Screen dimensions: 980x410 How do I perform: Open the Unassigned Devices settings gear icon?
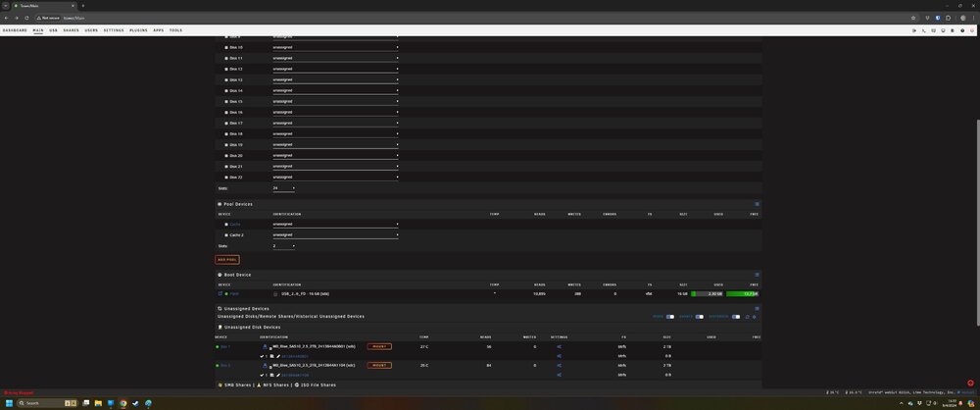coord(755,317)
